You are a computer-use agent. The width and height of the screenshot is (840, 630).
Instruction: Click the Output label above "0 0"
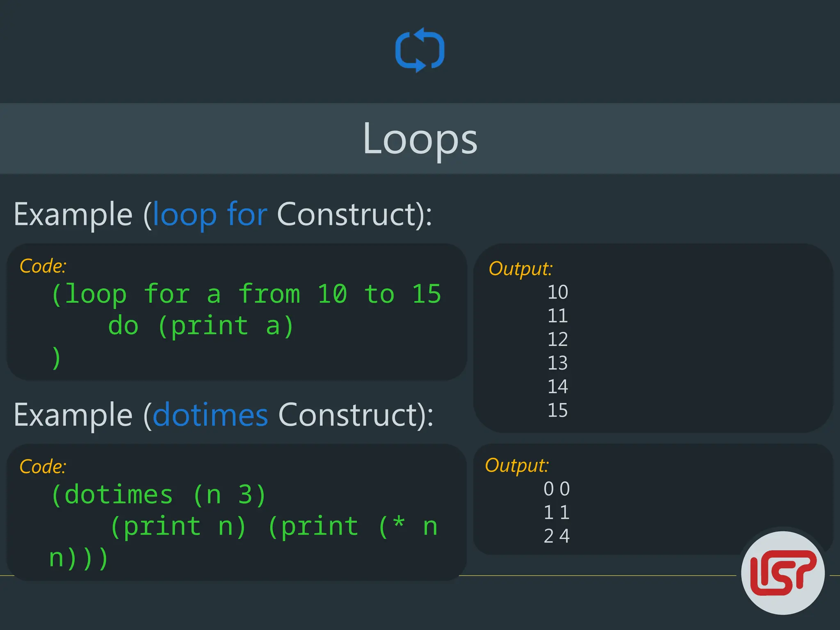click(x=516, y=466)
